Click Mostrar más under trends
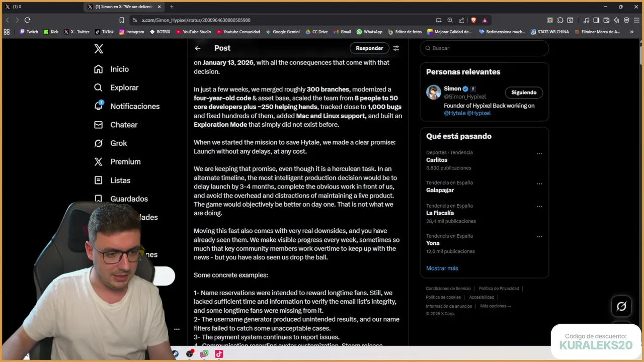 click(442, 268)
